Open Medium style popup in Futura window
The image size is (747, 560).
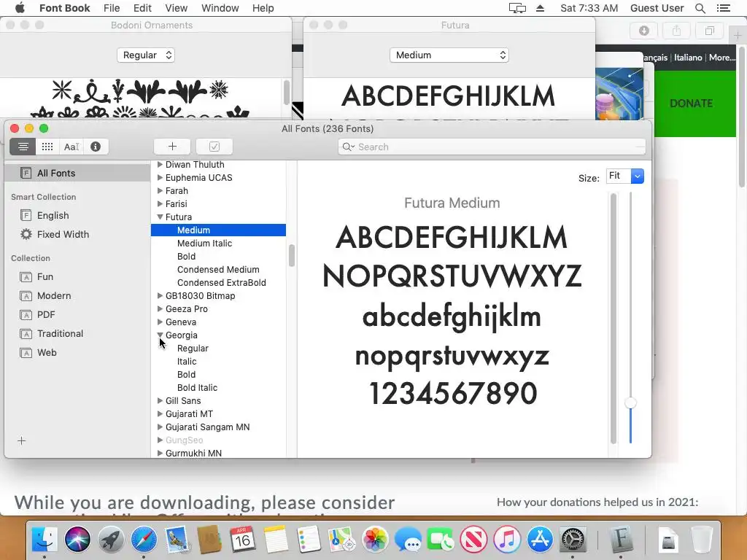449,55
